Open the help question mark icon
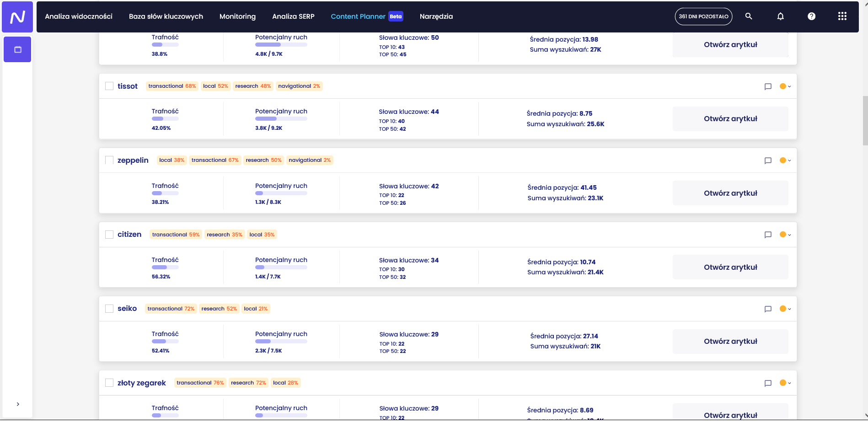 pos(811,16)
